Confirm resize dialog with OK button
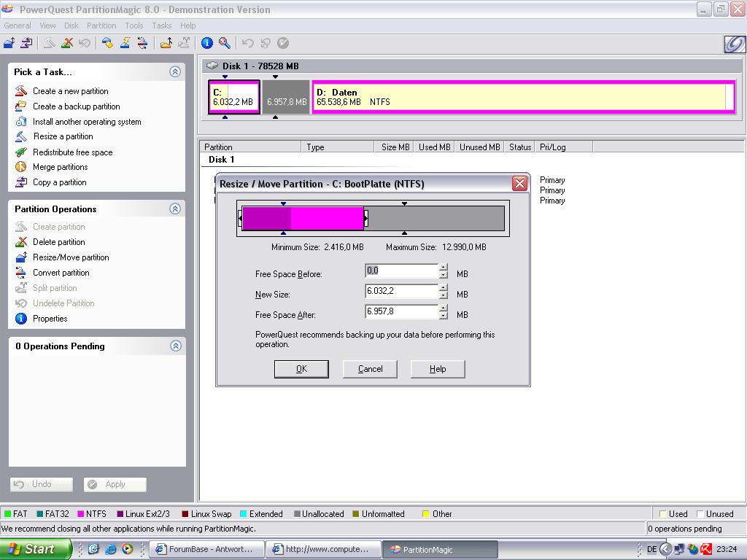This screenshot has width=747, height=560. (x=301, y=369)
